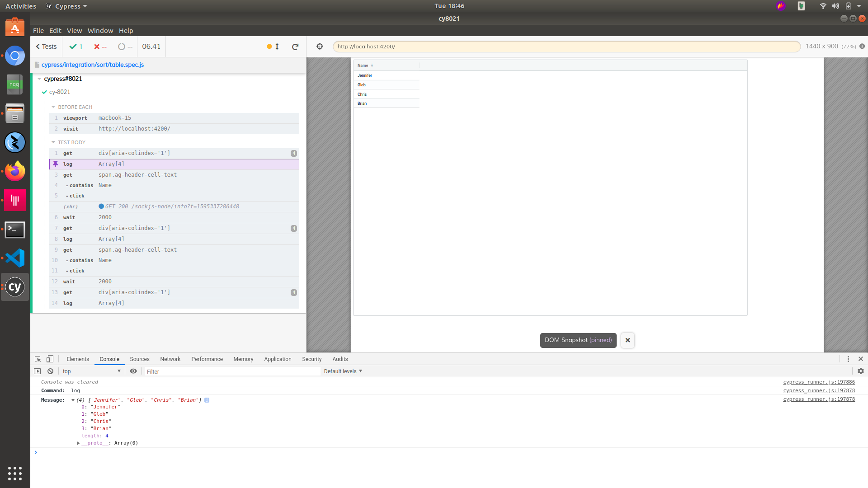Show messages from the span.ag-header-cell-text get
The width and height of the screenshot is (868, 488).
[x=137, y=175]
